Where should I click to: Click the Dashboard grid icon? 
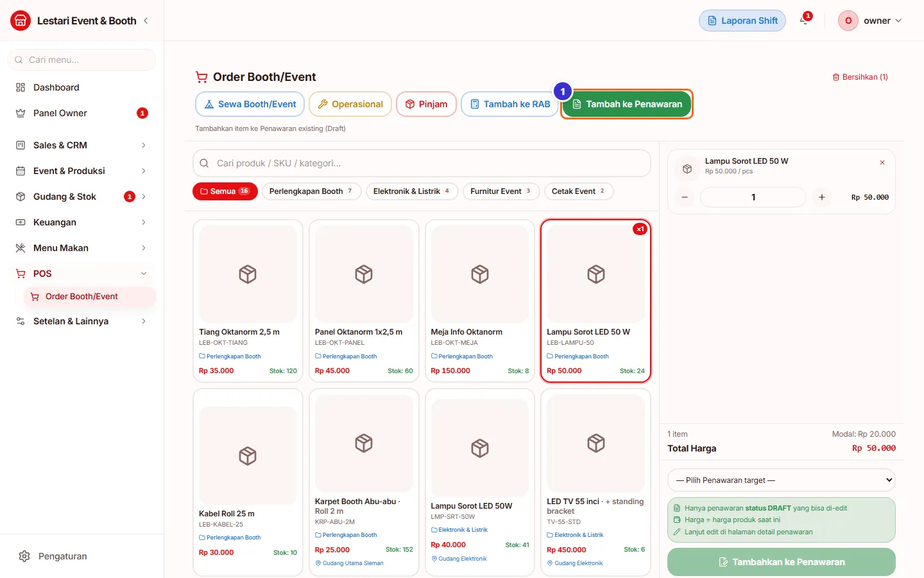[21, 87]
